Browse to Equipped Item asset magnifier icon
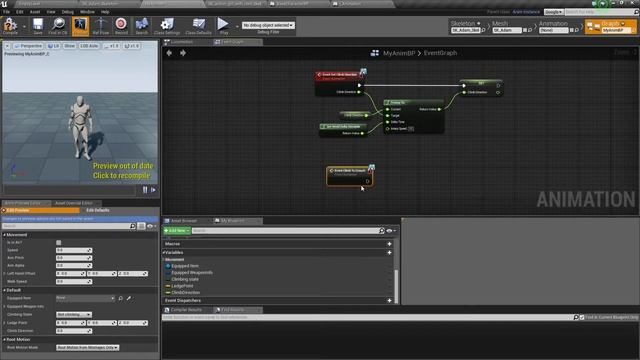Viewport: 640px width, 360px height. 121,298
